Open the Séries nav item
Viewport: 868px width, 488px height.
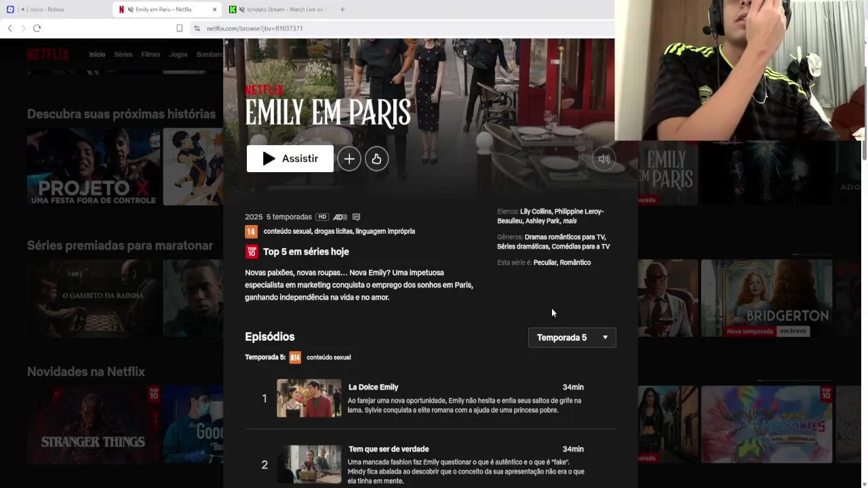point(123,54)
